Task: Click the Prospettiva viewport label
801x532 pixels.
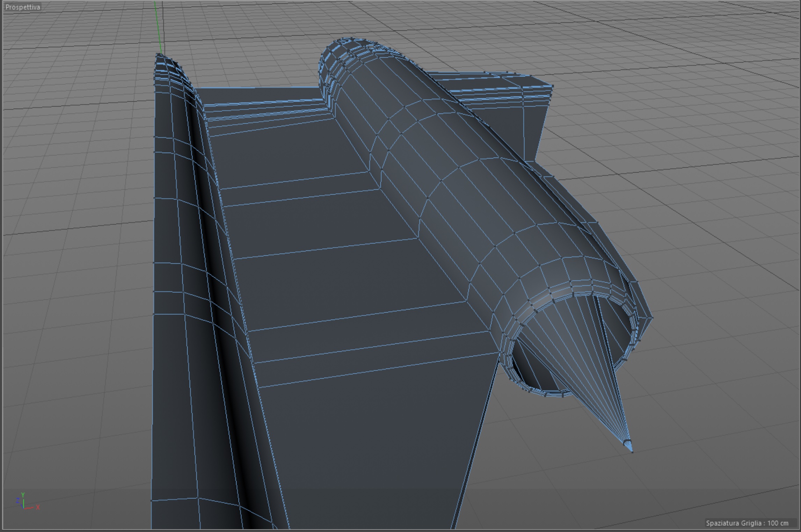Action: coord(23,7)
